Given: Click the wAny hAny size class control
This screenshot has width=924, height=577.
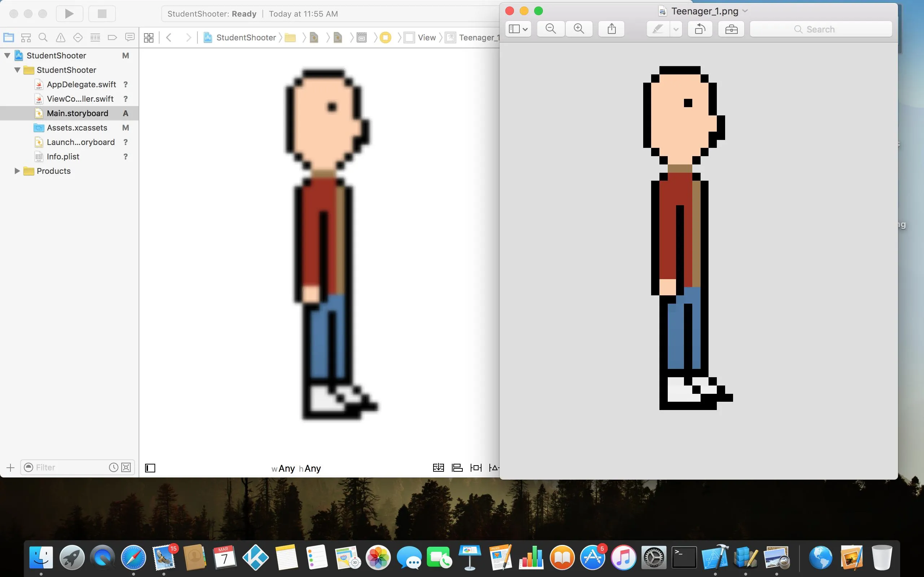Looking at the screenshot, I should click(x=296, y=468).
